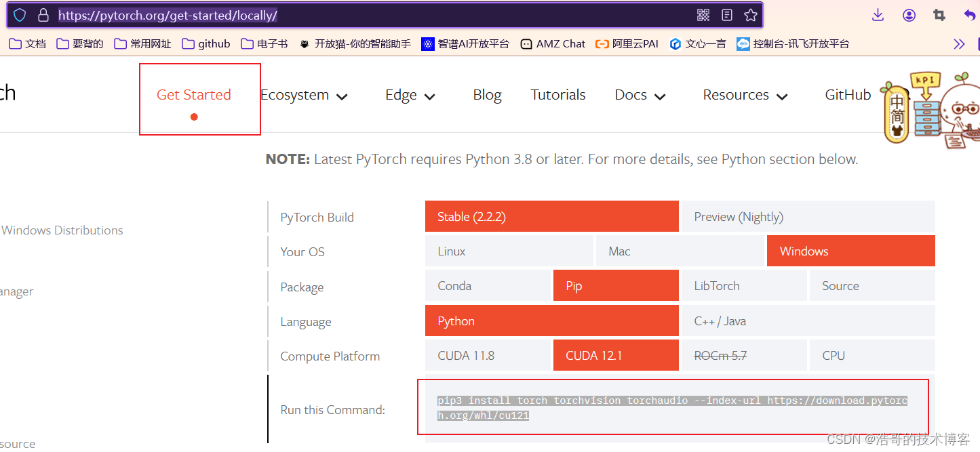Open the GitHub nav link

pos(848,95)
